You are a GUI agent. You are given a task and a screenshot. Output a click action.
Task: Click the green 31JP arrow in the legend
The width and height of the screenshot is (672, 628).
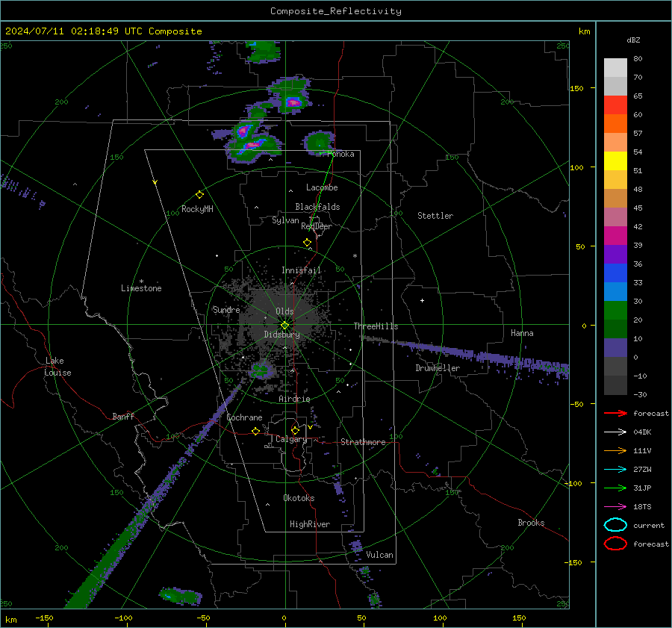[x=615, y=488]
